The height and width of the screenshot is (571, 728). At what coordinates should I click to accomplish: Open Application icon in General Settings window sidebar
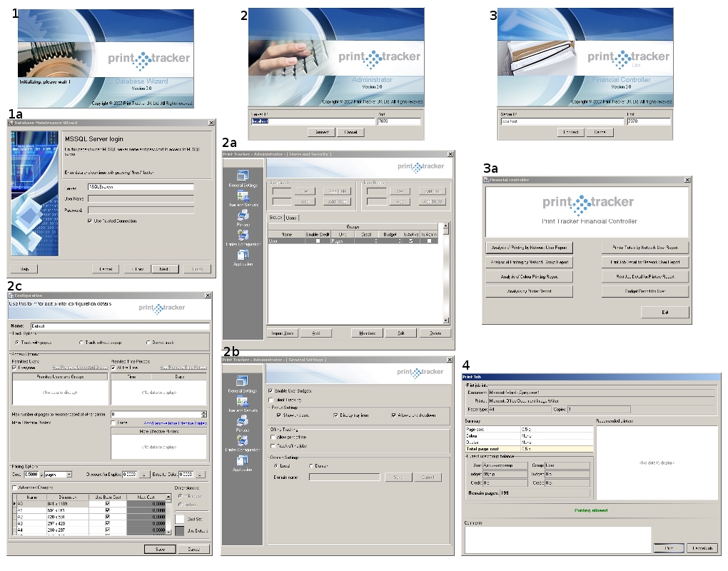tap(243, 460)
